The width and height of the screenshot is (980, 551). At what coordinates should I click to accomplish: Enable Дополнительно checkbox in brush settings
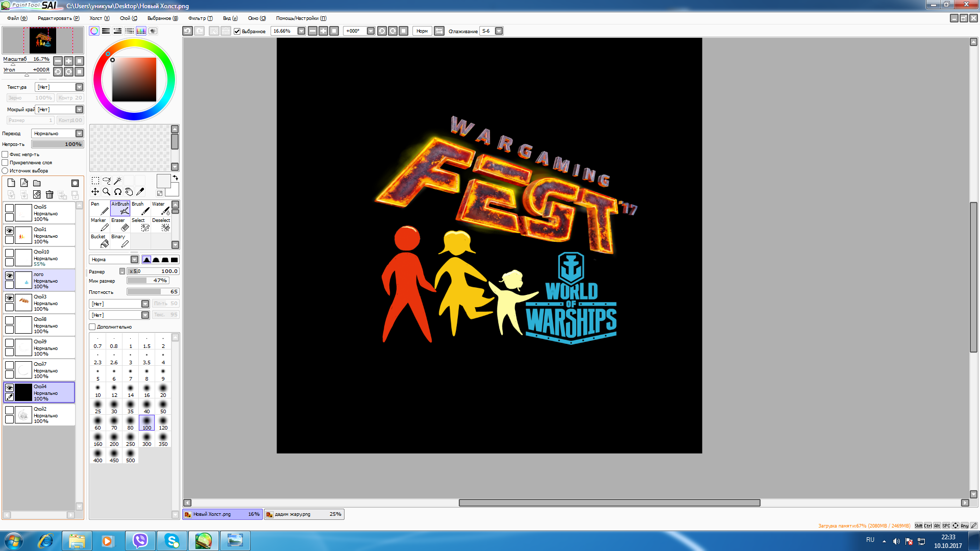click(x=92, y=327)
